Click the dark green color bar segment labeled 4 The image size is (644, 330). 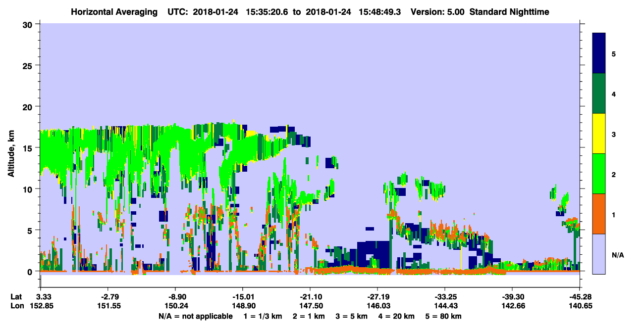pos(599,94)
